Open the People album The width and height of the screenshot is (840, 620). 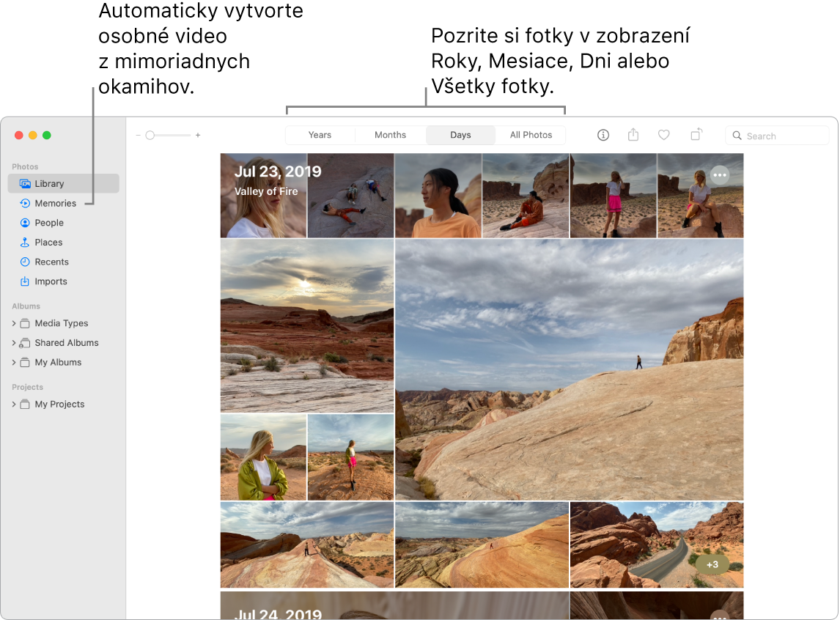(49, 223)
